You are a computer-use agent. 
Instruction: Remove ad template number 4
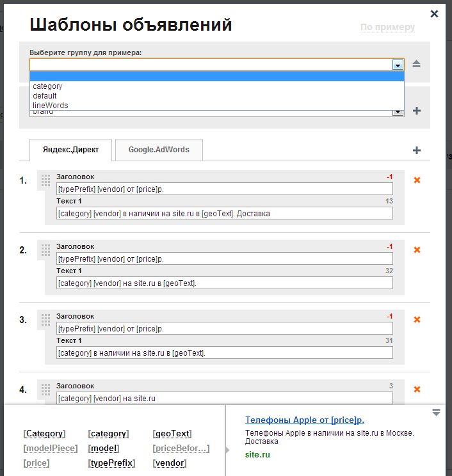coord(417,390)
